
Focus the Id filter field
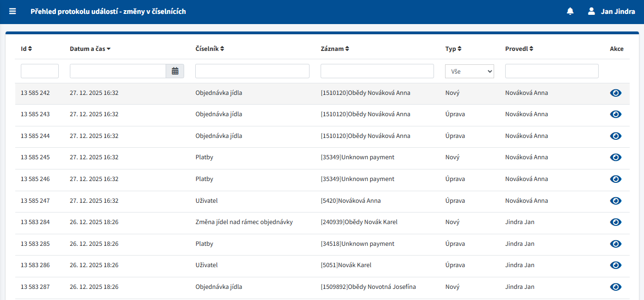40,71
